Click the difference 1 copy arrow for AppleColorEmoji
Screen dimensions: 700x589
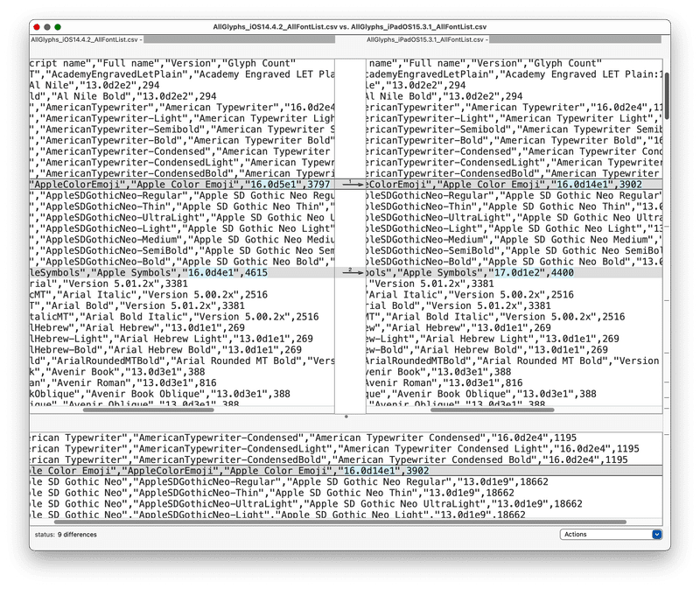(353, 184)
